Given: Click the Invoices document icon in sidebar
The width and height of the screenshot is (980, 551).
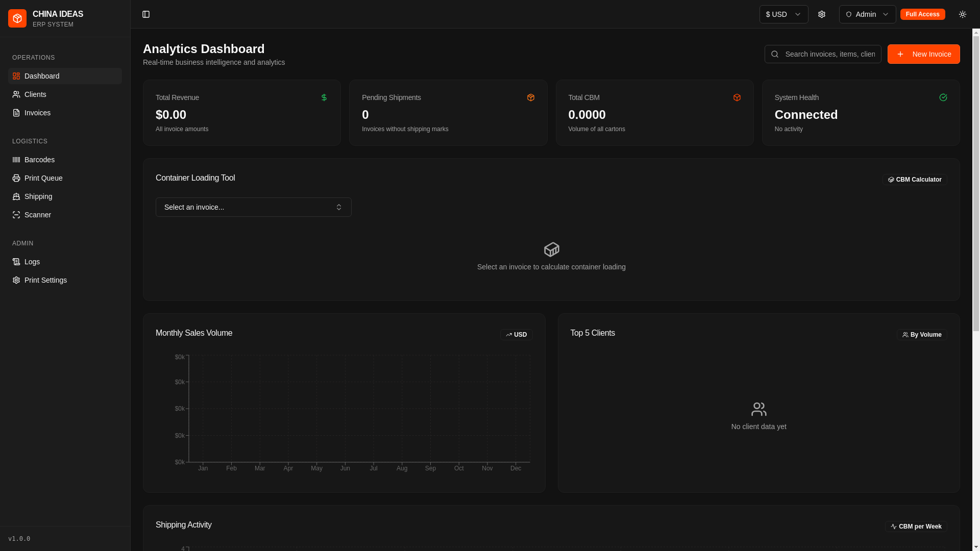Looking at the screenshot, I should pyautogui.click(x=16, y=113).
